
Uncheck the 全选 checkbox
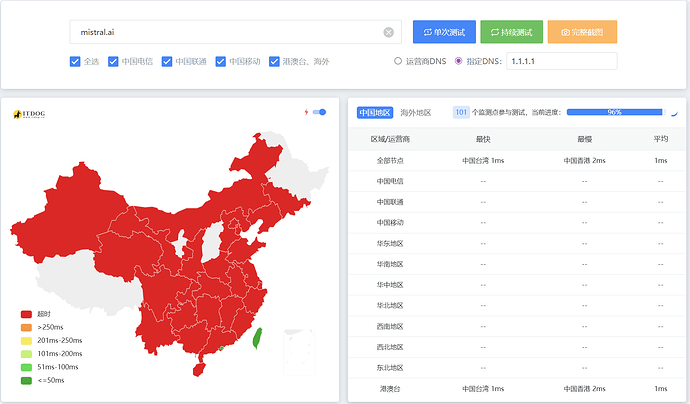[75, 61]
